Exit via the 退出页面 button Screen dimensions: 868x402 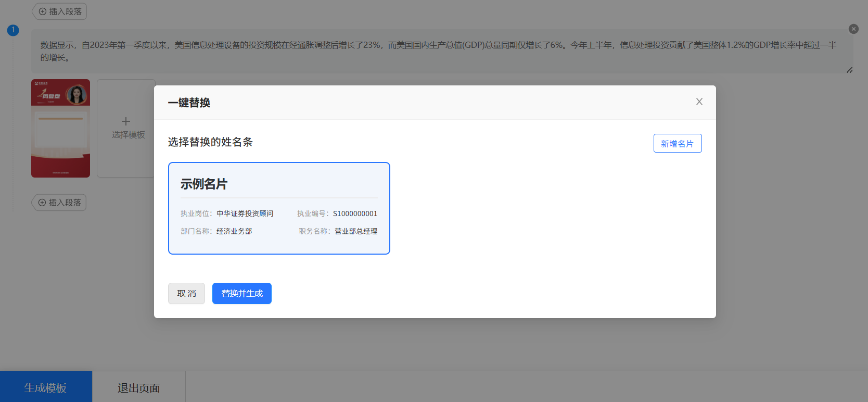click(138, 388)
